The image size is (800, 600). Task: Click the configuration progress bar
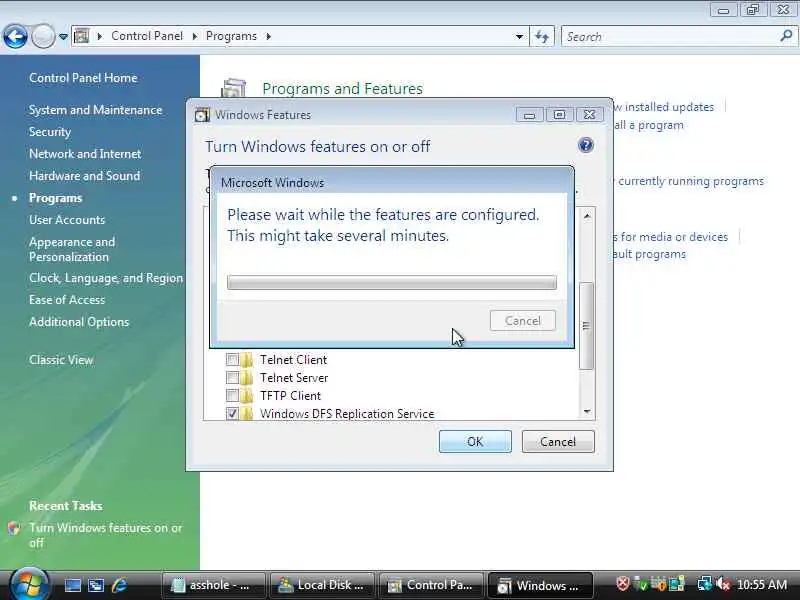click(391, 282)
